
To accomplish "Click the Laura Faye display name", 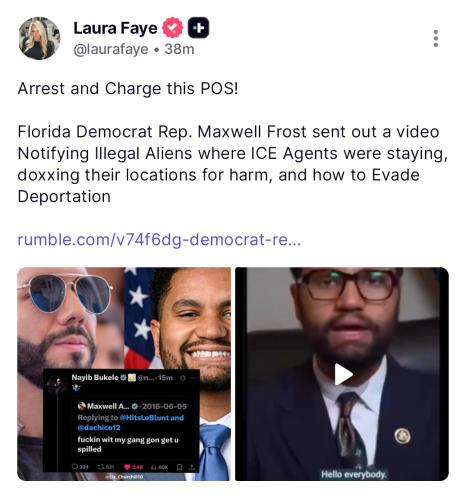I will 115,28.
